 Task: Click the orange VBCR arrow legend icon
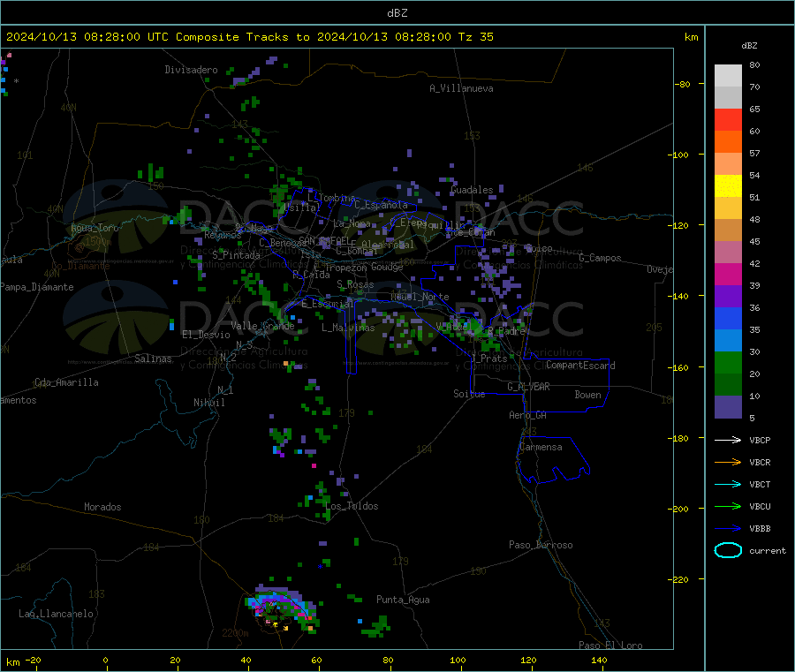tap(728, 462)
